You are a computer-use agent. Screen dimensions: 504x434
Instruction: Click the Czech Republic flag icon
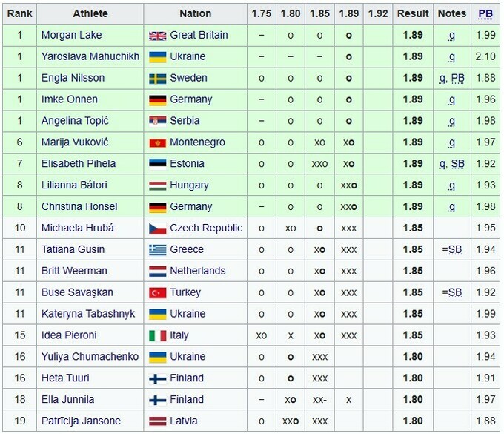(157, 228)
